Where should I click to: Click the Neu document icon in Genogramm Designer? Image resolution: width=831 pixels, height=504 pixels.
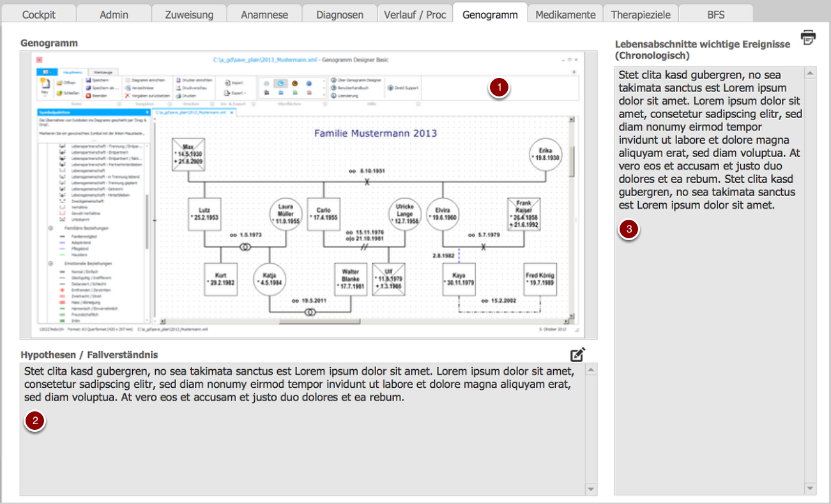pyautogui.click(x=45, y=82)
